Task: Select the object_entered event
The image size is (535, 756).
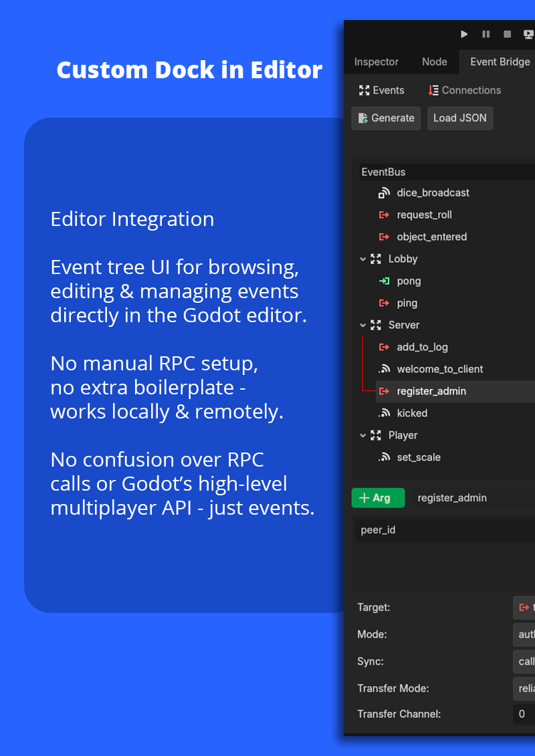Action: pos(432,237)
